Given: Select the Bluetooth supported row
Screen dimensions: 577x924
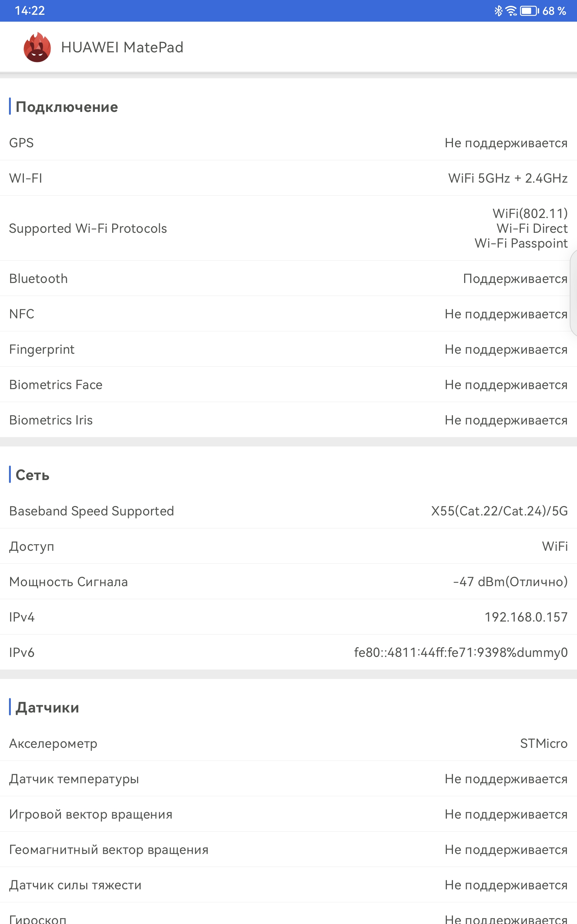Looking at the screenshot, I should [x=288, y=278].
